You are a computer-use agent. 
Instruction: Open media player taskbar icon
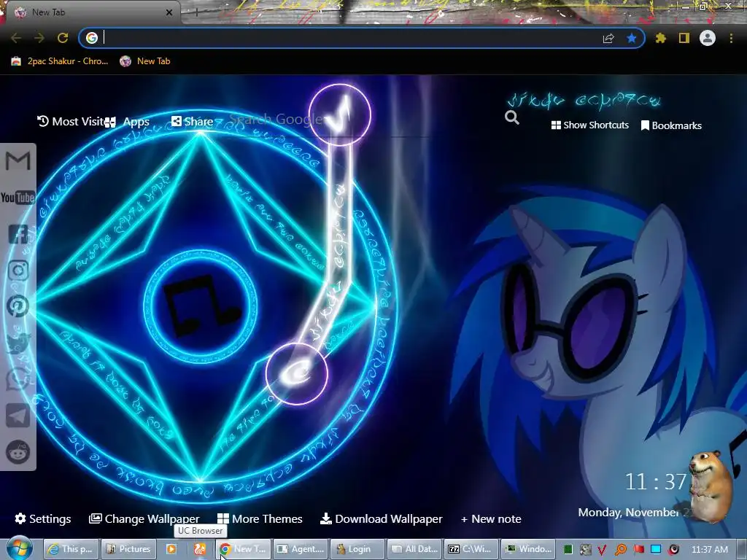(x=171, y=549)
